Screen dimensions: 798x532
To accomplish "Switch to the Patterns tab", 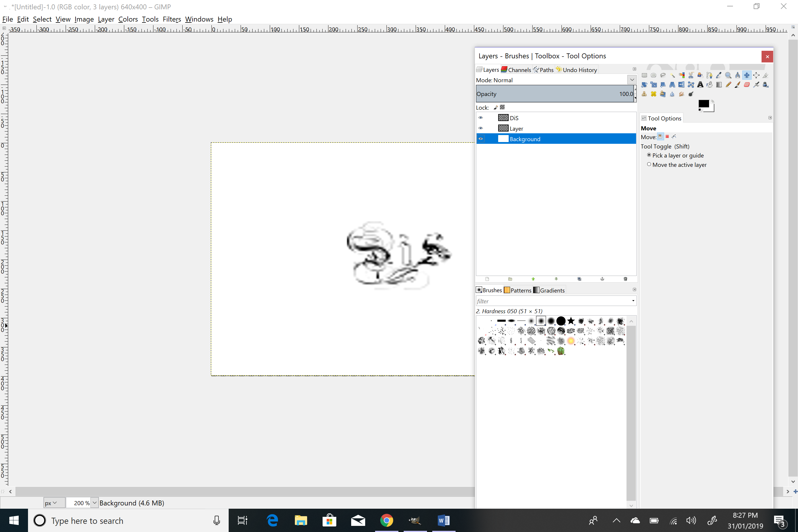I will (518, 290).
